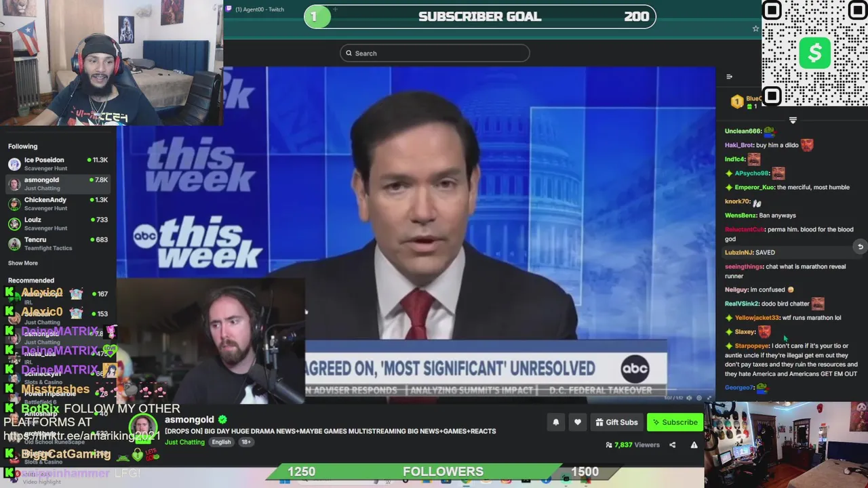Click the asmongold channel name

(x=189, y=420)
